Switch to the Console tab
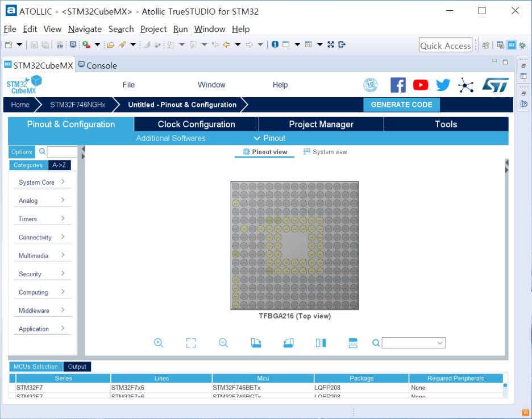This screenshot has height=419, width=532. pos(98,65)
